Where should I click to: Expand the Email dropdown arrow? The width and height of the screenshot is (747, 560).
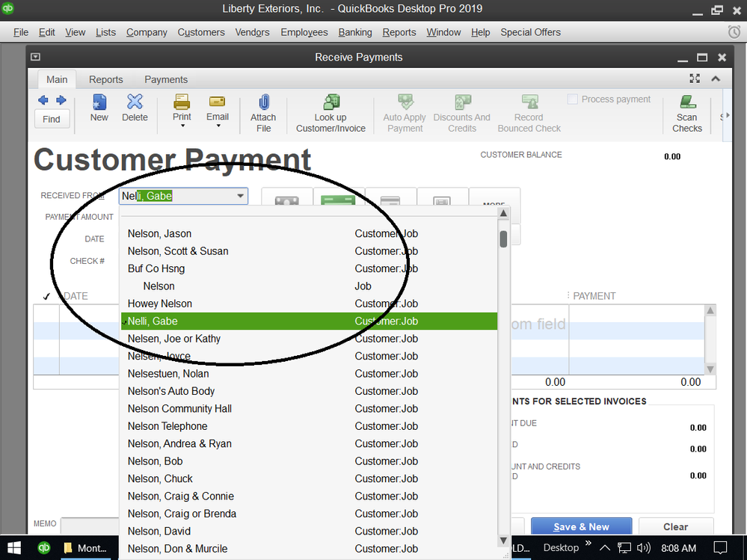(x=218, y=126)
